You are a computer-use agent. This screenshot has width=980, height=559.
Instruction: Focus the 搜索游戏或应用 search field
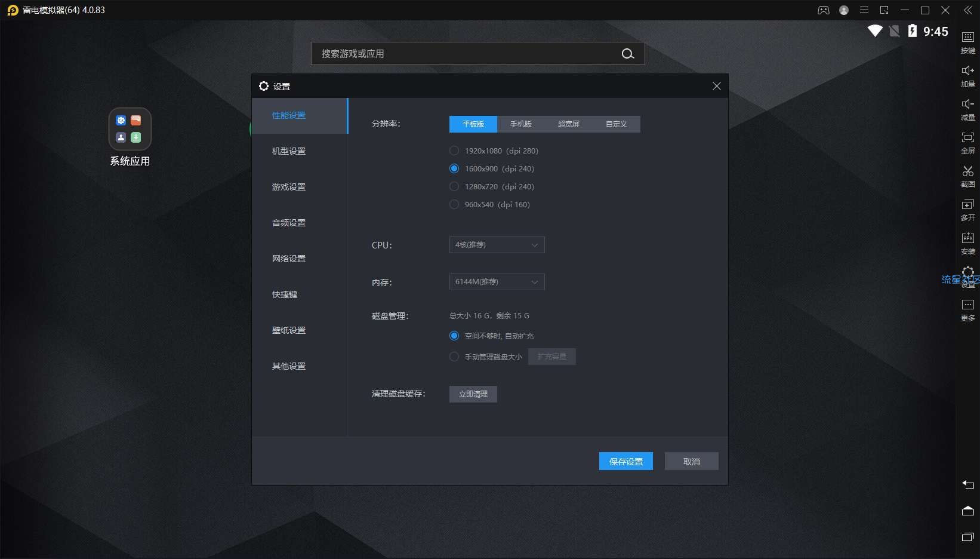477,54
